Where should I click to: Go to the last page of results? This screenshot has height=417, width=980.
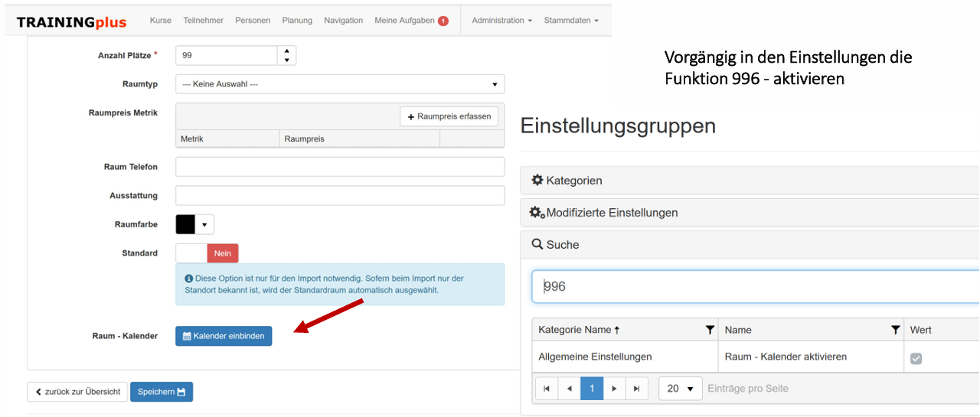(x=636, y=389)
